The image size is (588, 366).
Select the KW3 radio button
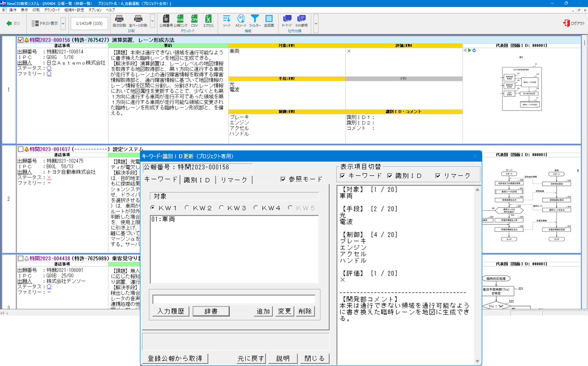(222, 208)
